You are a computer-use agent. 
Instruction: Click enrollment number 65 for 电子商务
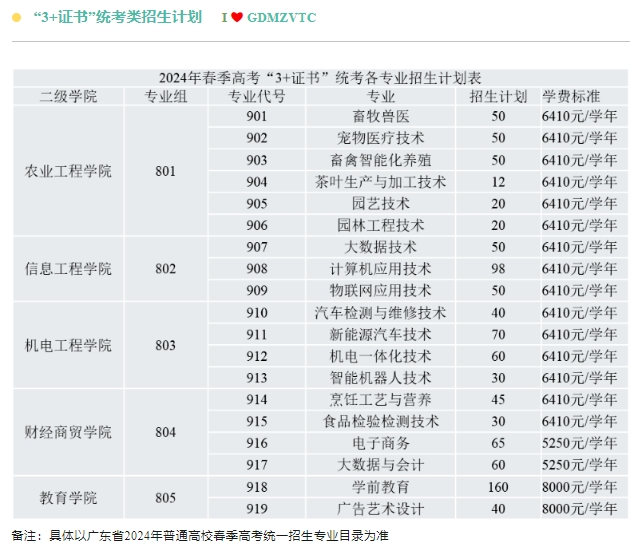(498, 443)
